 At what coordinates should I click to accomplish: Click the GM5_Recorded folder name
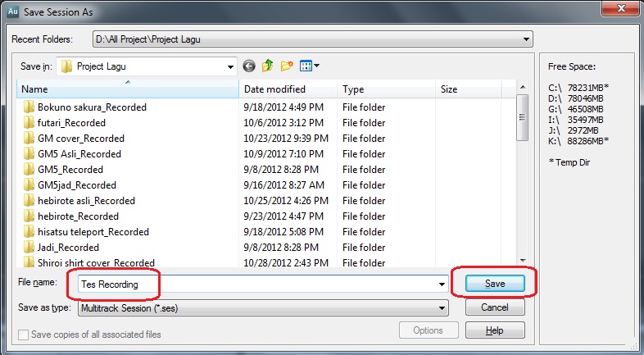[x=70, y=170]
